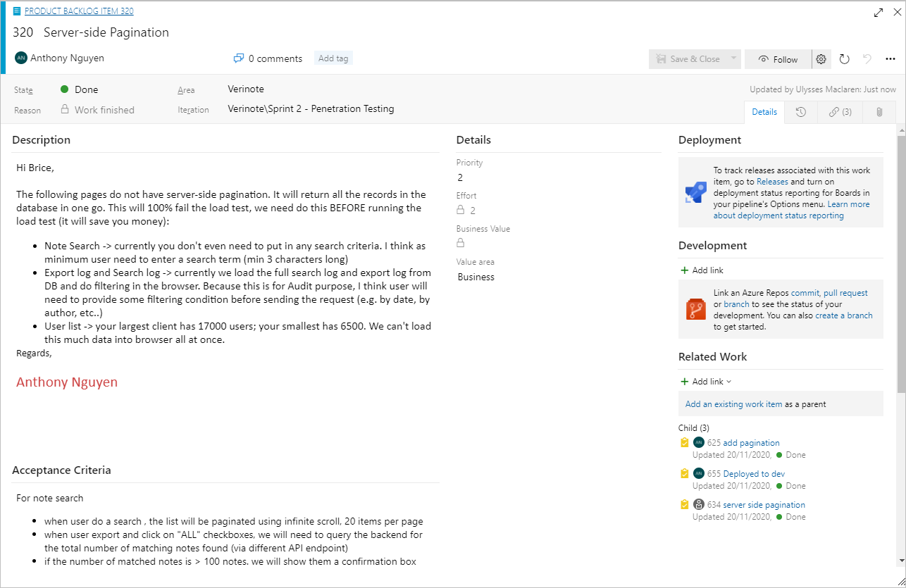Open the History tab icon
Screen dimensions: 906x588
click(801, 112)
